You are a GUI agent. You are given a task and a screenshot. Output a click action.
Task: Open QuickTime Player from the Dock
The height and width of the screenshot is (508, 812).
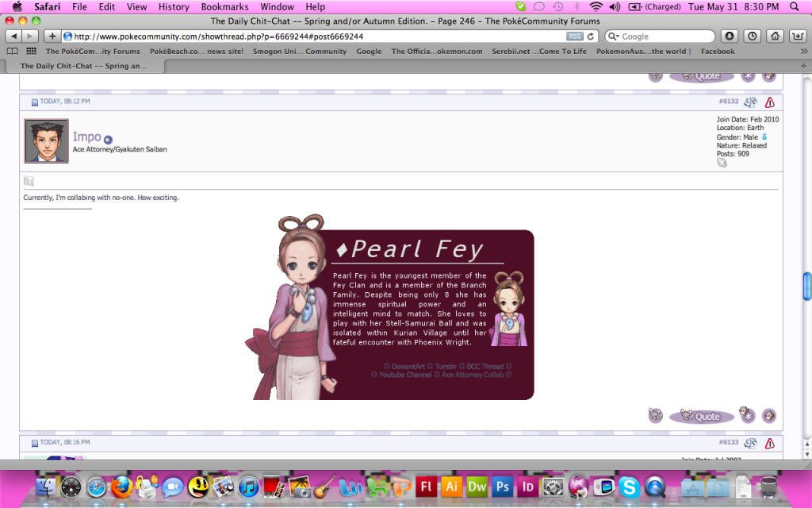[x=654, y=487]
